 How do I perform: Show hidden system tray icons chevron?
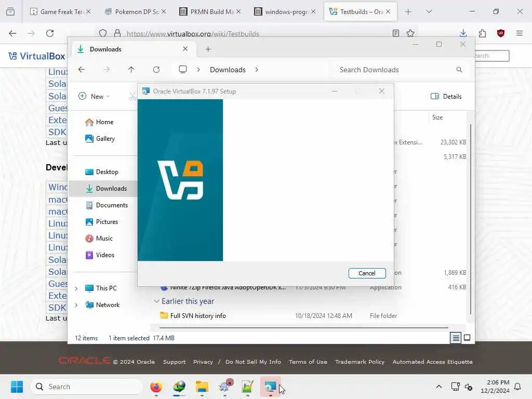(x=438, y=387)
